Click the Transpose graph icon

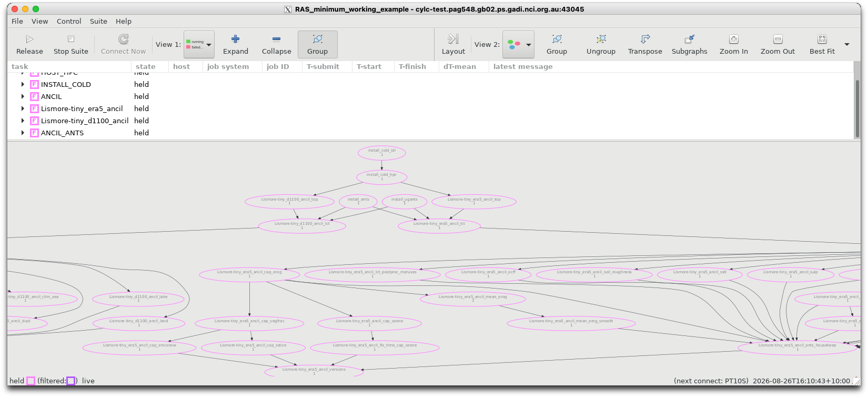(x=645, y=39)
